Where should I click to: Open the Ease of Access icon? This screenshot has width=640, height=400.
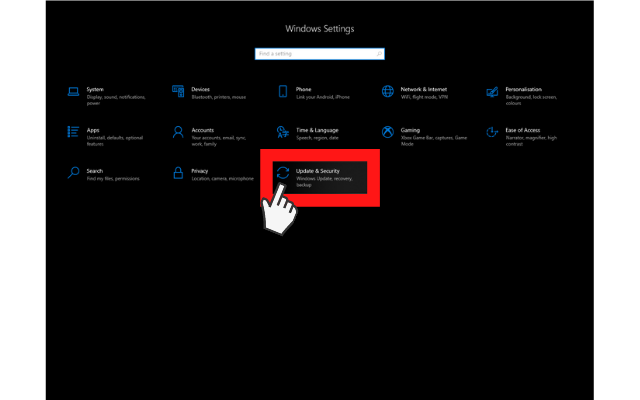coord(492,132)
